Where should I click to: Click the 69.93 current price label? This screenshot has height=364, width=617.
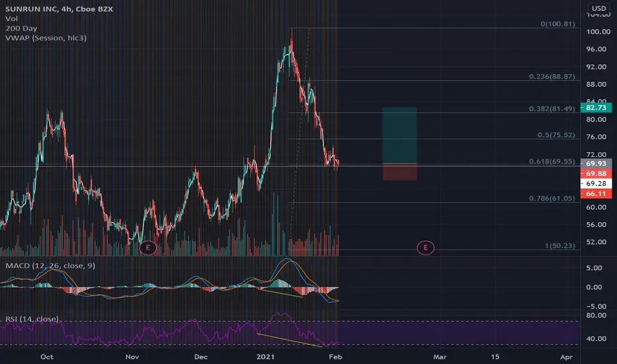(596, 163)
